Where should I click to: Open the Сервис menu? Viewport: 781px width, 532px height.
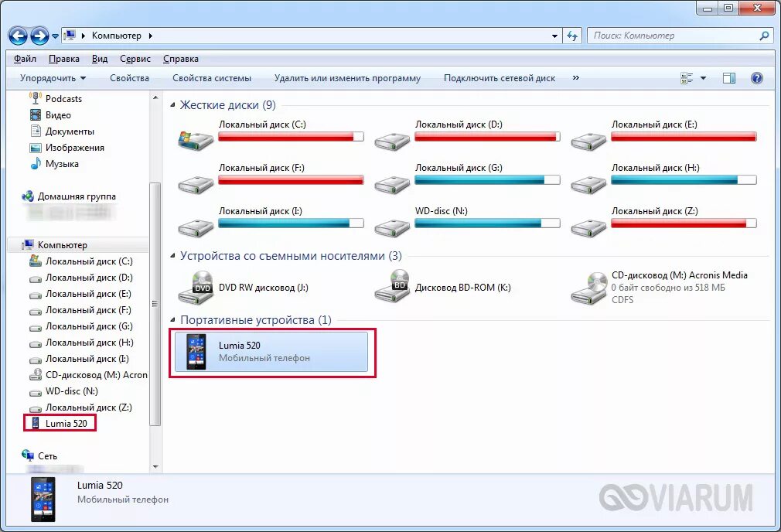[x=135, y=59]
